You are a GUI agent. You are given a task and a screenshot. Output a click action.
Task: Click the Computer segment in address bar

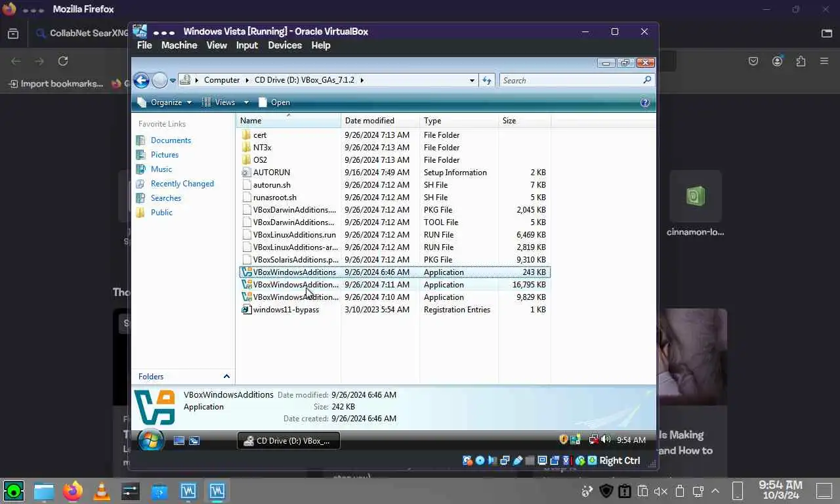coord(222,80)
